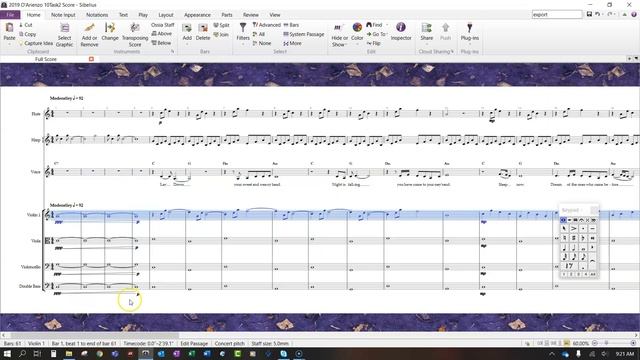Click the Change instrument icon
Image resolution: width=640 pixels, height=360 pixels.
(x=110, y=28)
